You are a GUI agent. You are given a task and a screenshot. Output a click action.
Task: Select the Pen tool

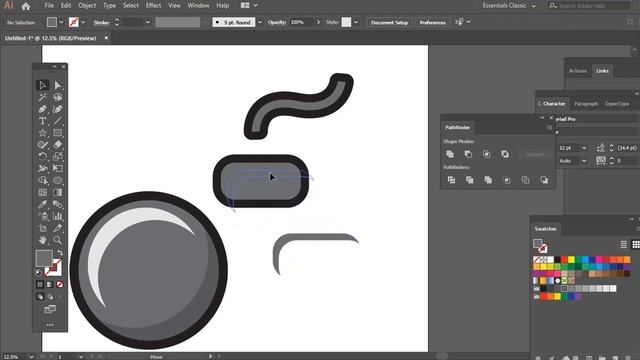[42, 109]
